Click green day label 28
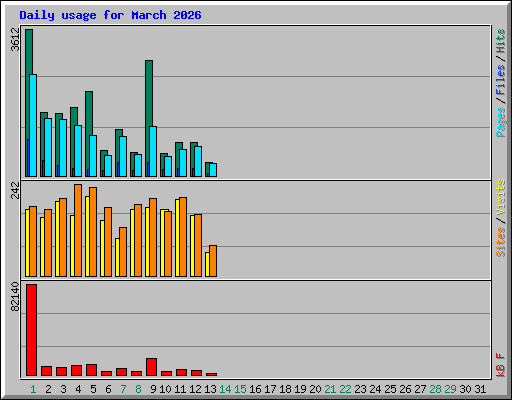Screen dimensions: 512x400 coord(435,389)
